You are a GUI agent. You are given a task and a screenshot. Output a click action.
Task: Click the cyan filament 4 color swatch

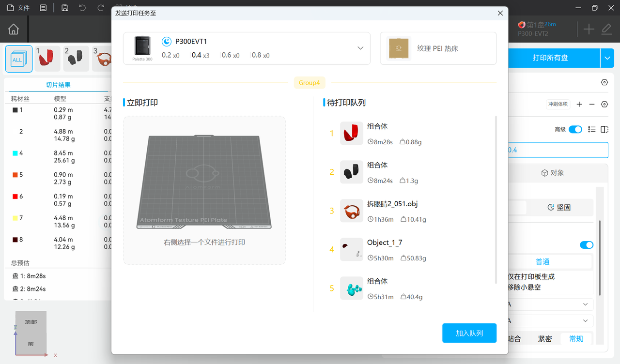click(x=15, y=153)
